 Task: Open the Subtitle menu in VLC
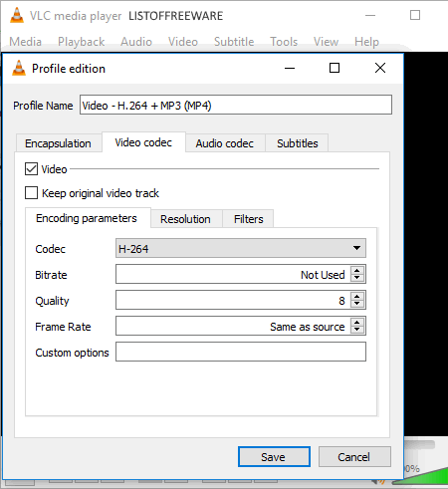(234, 42)
